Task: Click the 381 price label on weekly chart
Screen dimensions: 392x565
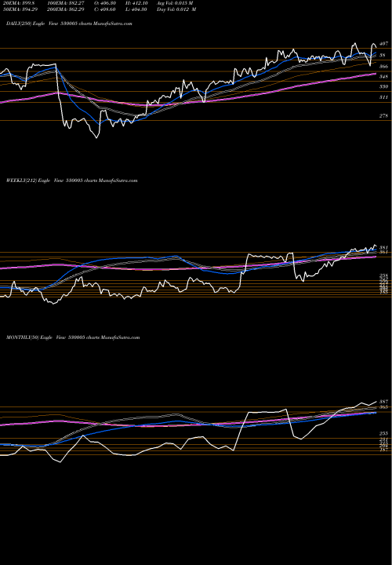Action: (x=383, y=247)
